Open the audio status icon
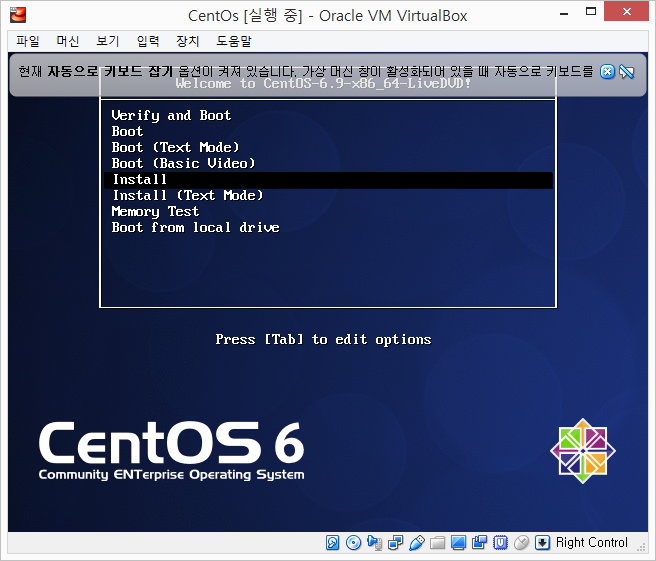This screenshot has width=656, height=561. tap(374, 543)
